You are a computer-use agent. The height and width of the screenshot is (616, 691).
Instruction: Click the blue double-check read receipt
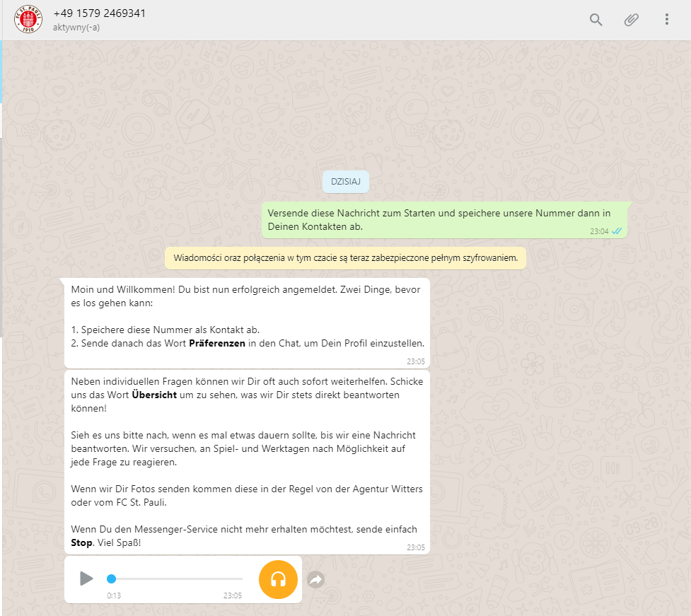point(617,231)
